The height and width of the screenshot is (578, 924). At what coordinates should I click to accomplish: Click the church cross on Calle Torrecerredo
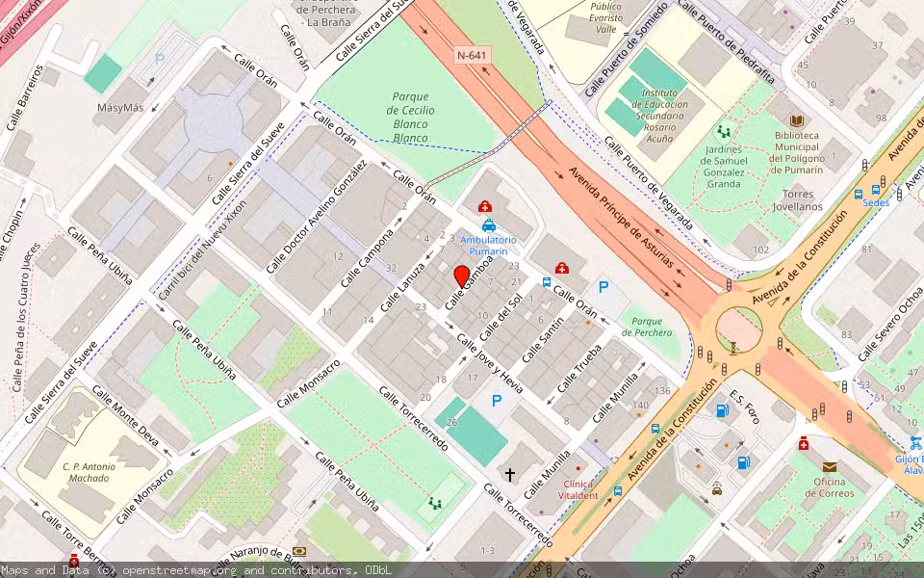pos(509,473)
